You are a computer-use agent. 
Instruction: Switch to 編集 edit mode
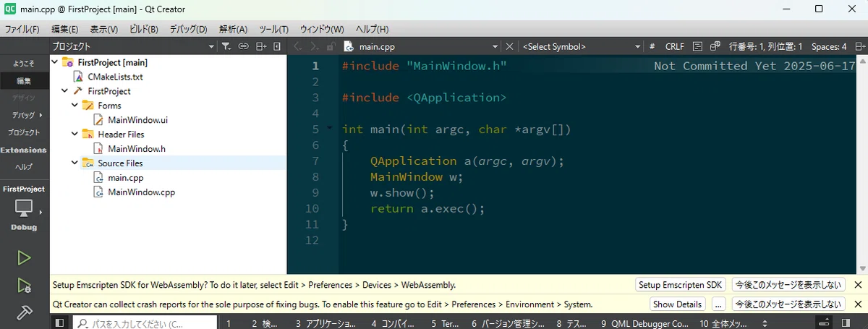coord(24,81)
